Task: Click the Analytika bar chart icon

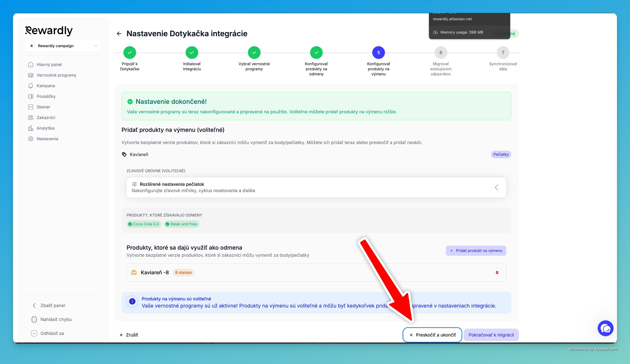Action: pyautogui.click(x=31, y=128)
